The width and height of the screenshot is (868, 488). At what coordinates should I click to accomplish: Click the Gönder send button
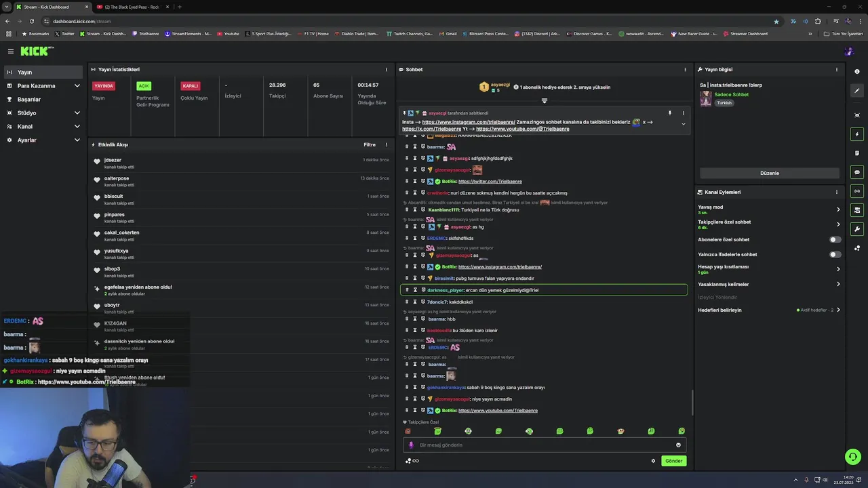pyautogui.click(x=673, y=461)
